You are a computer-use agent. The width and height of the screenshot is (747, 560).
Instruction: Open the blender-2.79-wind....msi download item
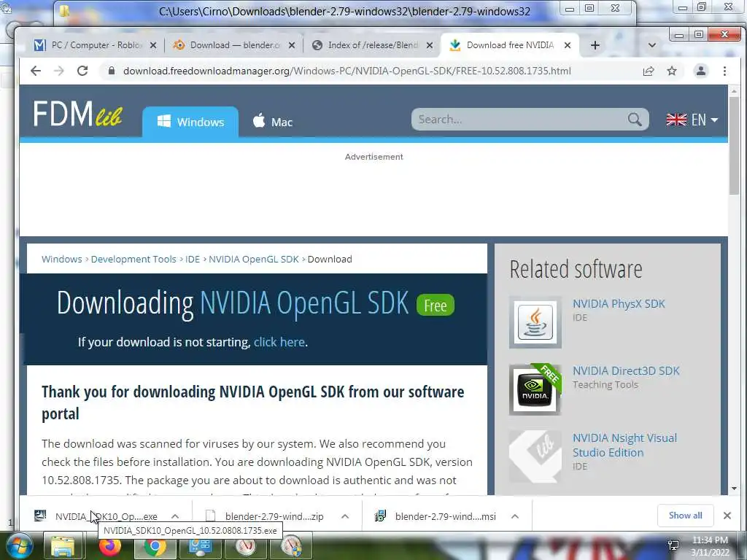click(x=436, y=516)
